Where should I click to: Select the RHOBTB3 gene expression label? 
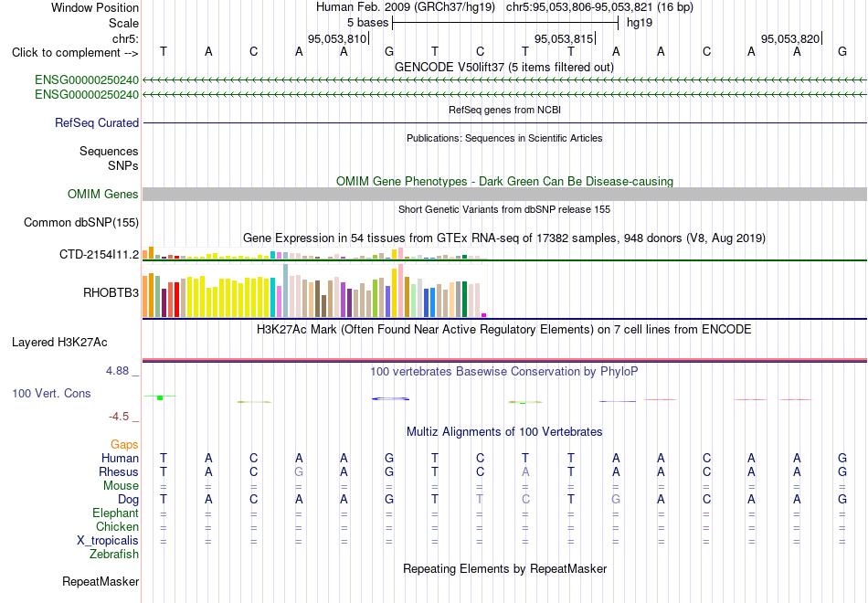pos(111,293)
